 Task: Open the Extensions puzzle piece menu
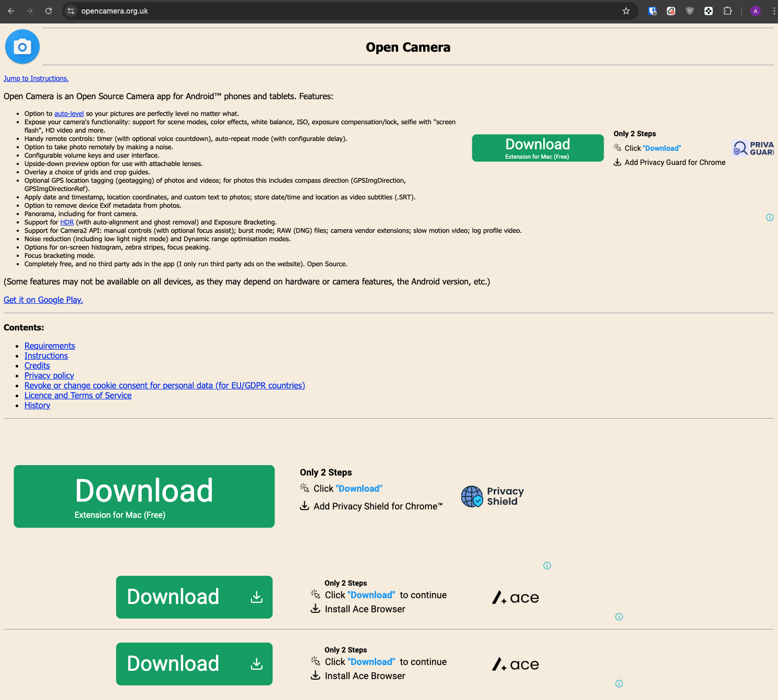coord(727,11)
